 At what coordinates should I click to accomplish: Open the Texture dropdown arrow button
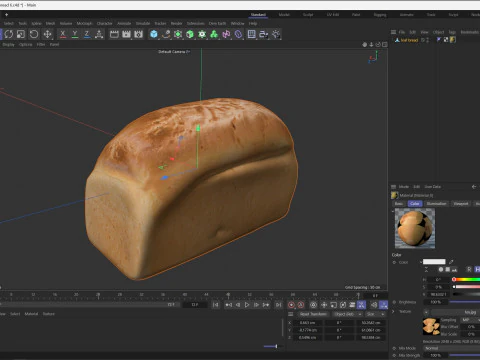426,312
